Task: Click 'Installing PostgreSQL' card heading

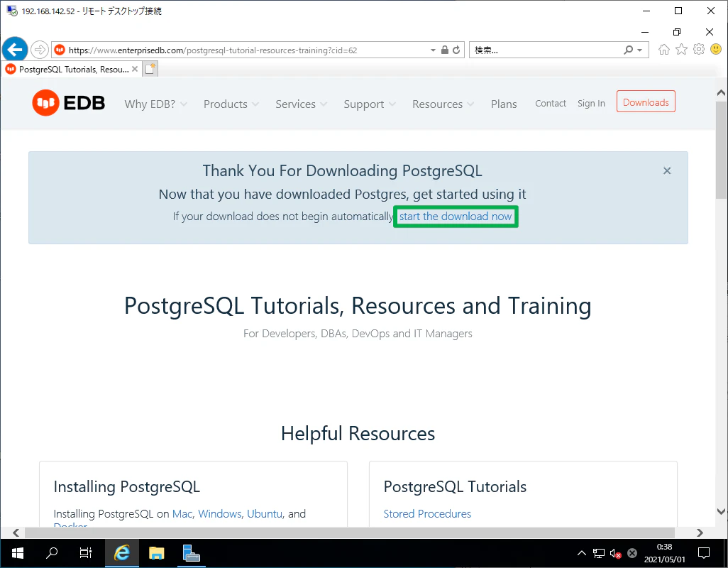Action: [127, 486]
